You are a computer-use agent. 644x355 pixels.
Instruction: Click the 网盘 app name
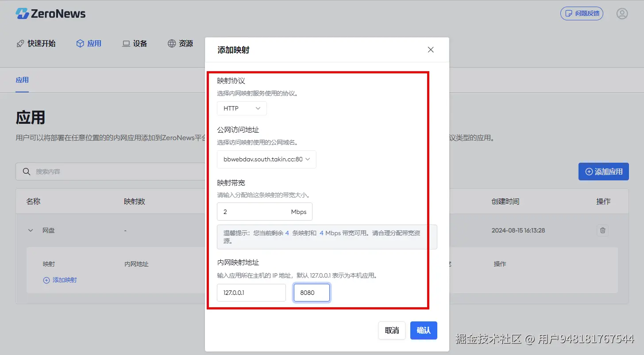pos(49,230)
